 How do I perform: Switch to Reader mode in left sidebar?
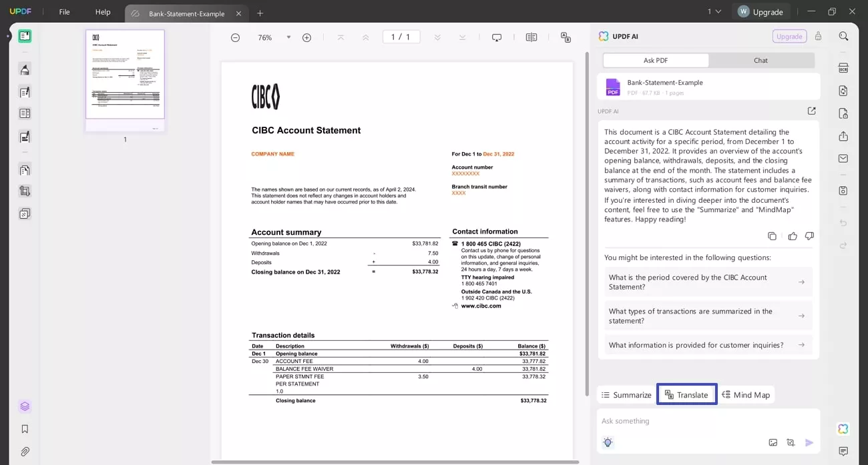25,36
